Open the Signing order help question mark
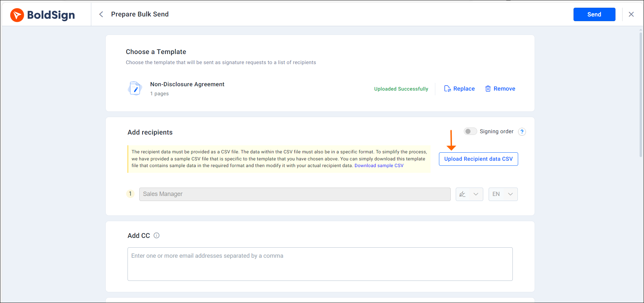Image resolution: width=644 pixels, height=303 pixels. 522,132
